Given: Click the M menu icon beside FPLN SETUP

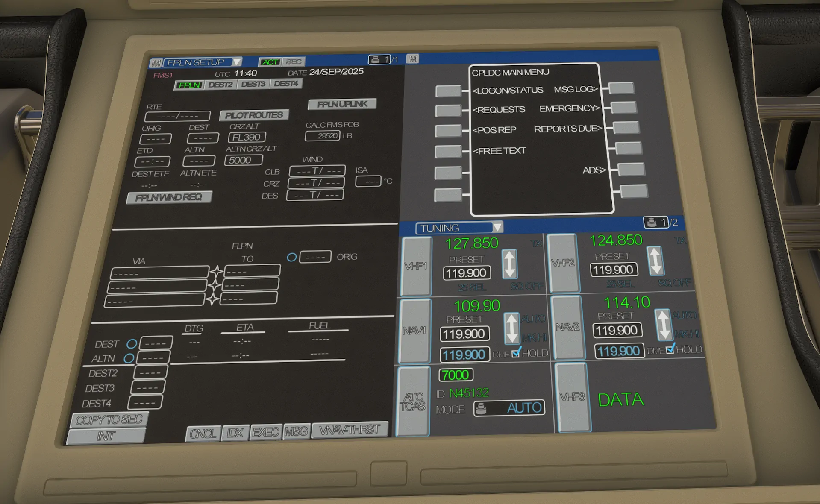Looking at the screenshot, I should 156,63.
